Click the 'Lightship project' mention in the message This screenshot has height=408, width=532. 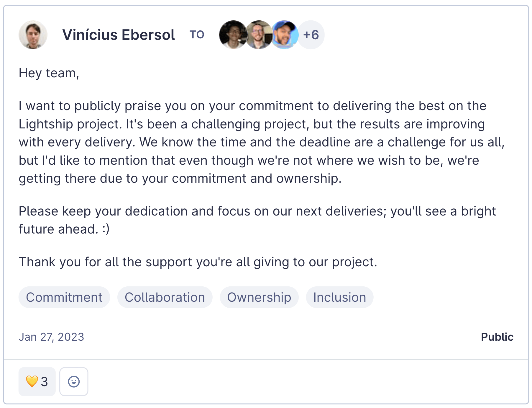point(70,124)
